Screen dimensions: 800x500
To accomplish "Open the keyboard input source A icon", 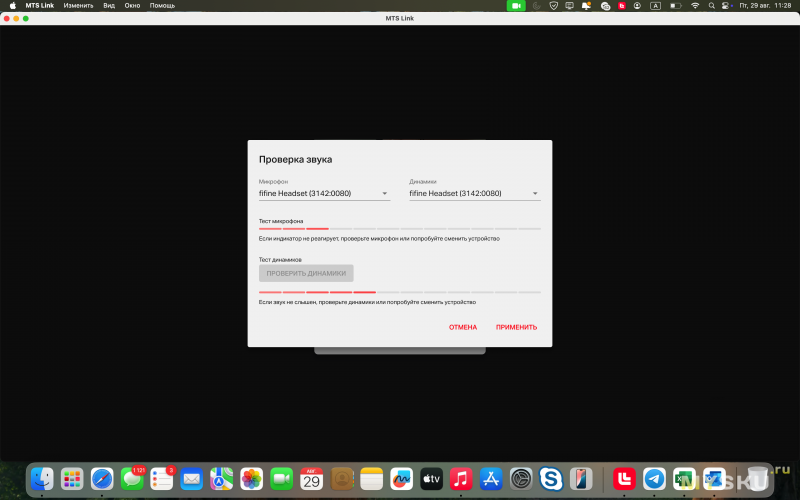I will coord(656,6).
